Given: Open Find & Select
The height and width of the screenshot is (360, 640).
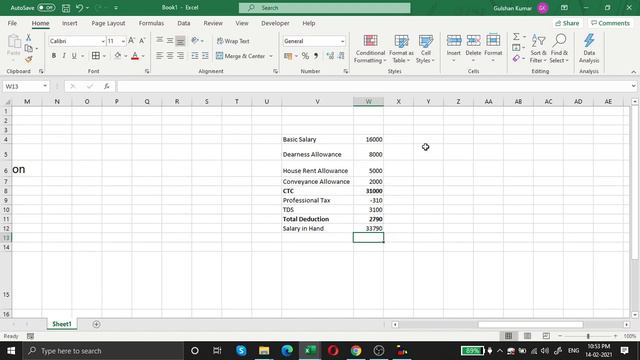Looking at the screenshot, I should pos(559,49).
